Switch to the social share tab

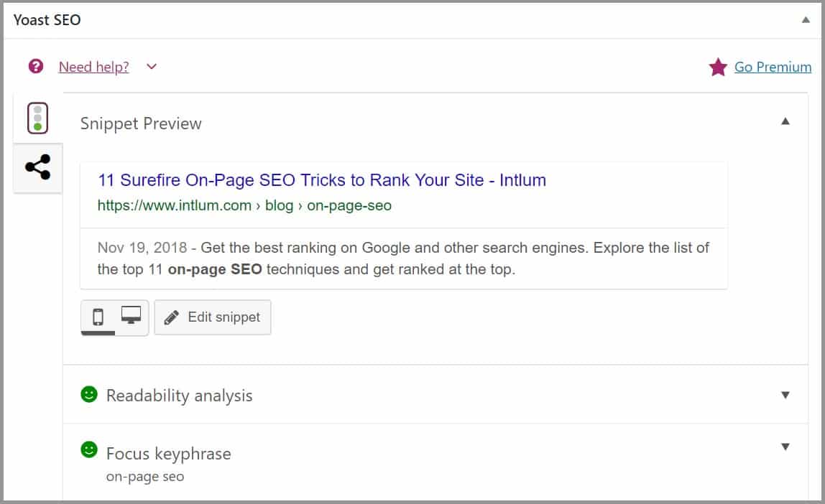click(38, 167)
